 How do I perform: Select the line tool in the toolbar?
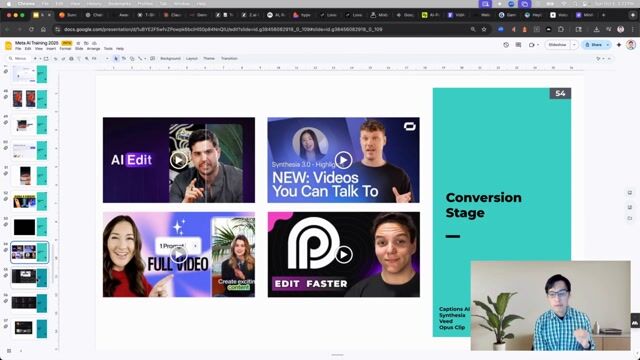coord(140,58)
